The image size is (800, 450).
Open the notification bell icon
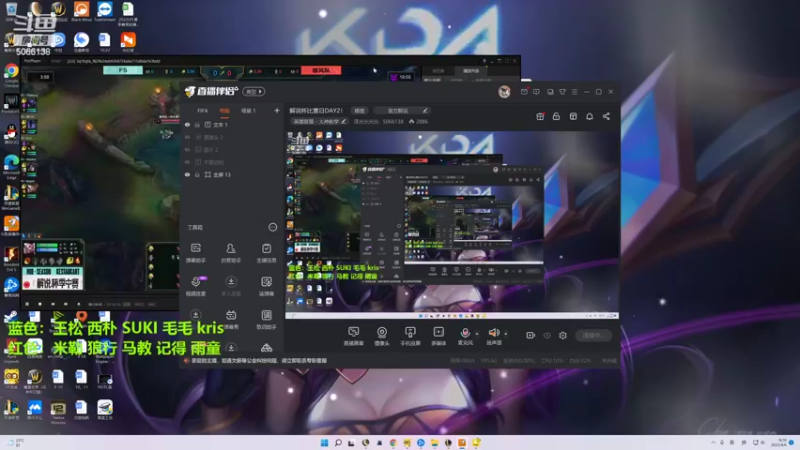coord(589,116)
